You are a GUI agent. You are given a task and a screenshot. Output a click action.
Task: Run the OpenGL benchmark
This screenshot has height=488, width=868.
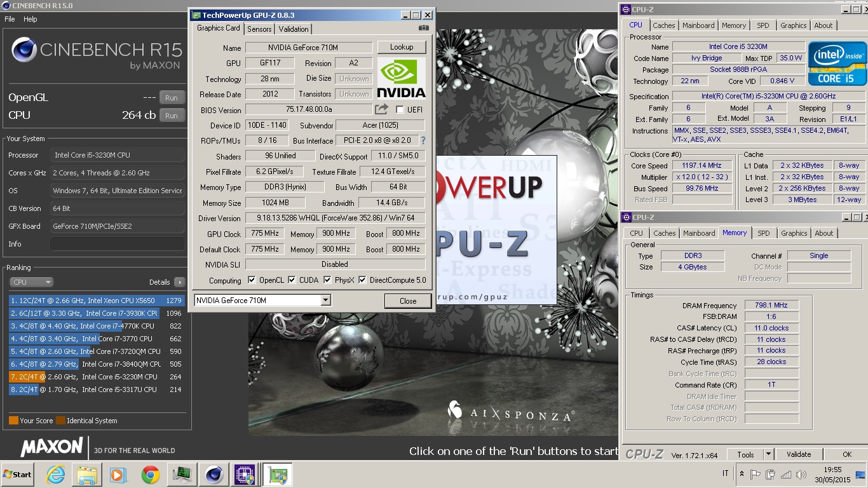(172, 98)
